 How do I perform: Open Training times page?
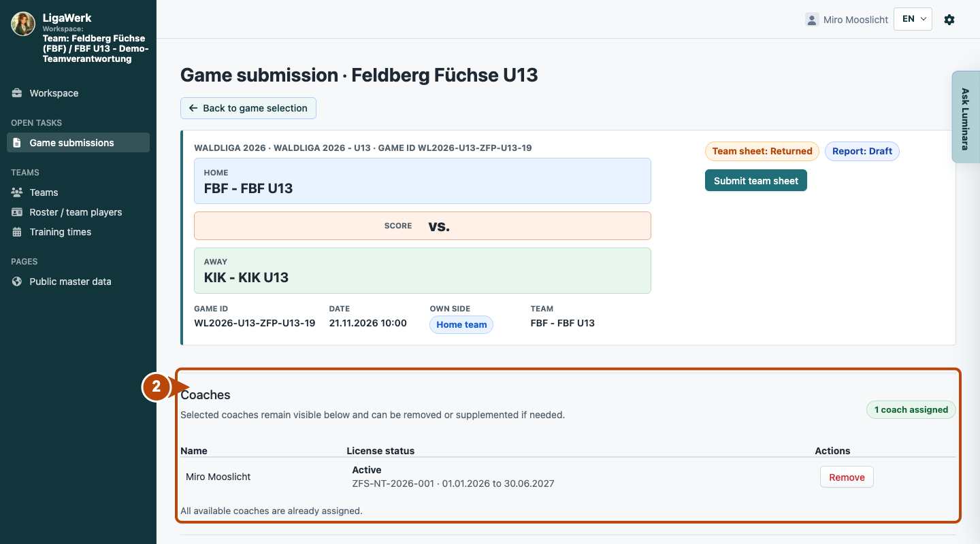[x=78, y=232]
